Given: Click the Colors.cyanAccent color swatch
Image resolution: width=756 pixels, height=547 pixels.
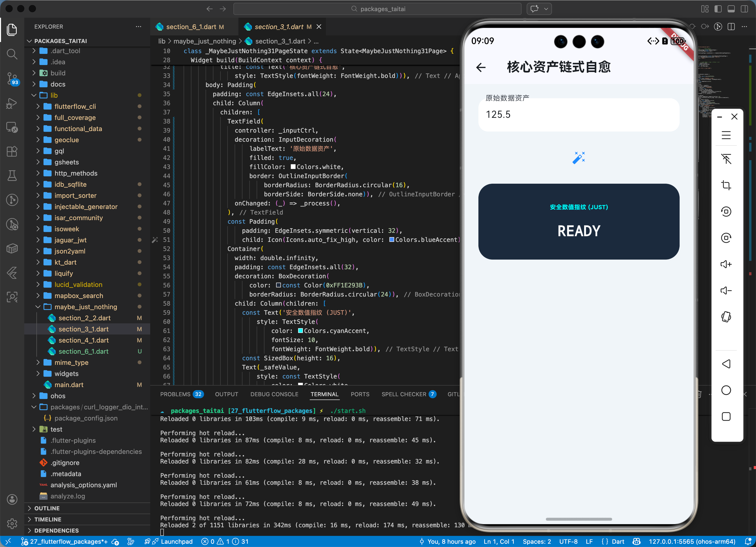Looking at the screenshot, I should (x=300, y=331).
